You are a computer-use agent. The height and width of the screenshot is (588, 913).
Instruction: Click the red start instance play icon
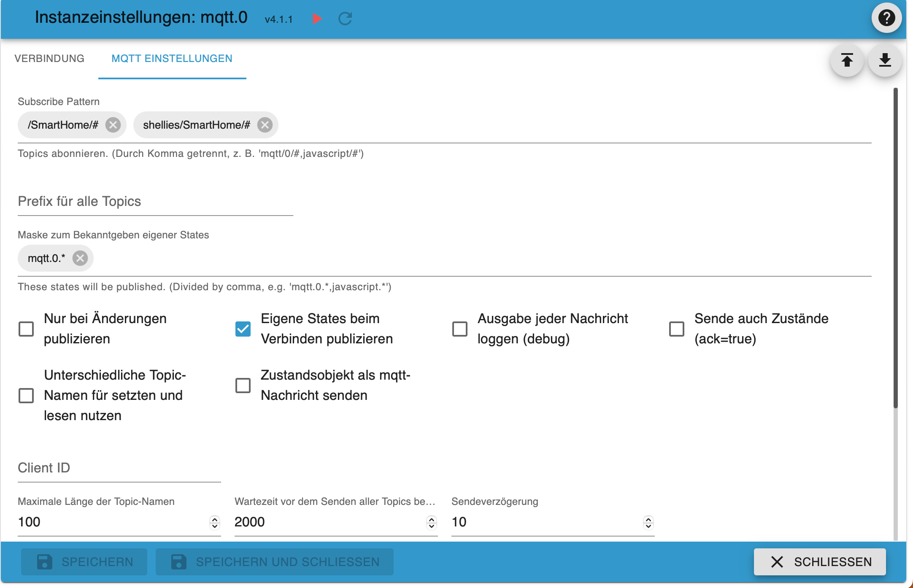pyautogui.click(x=317, y=19)
